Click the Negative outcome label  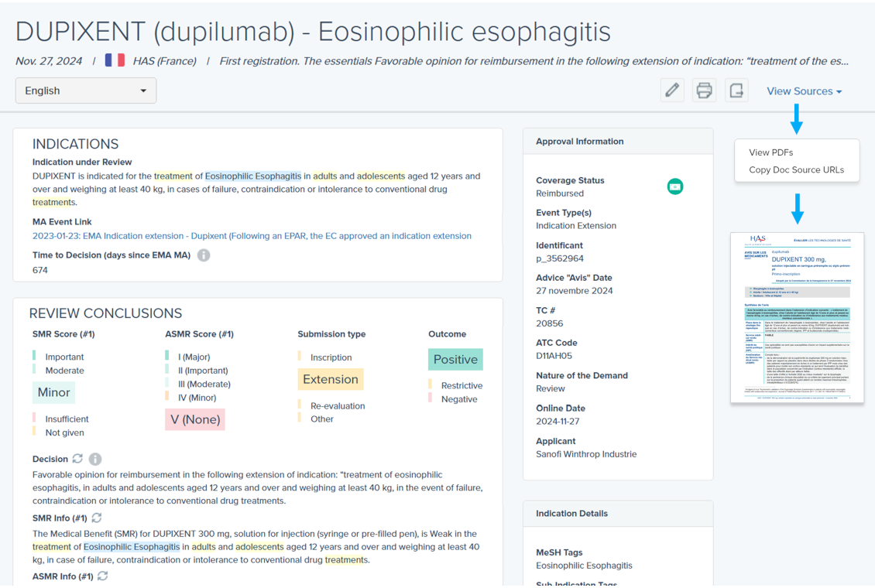pos(459,399)
